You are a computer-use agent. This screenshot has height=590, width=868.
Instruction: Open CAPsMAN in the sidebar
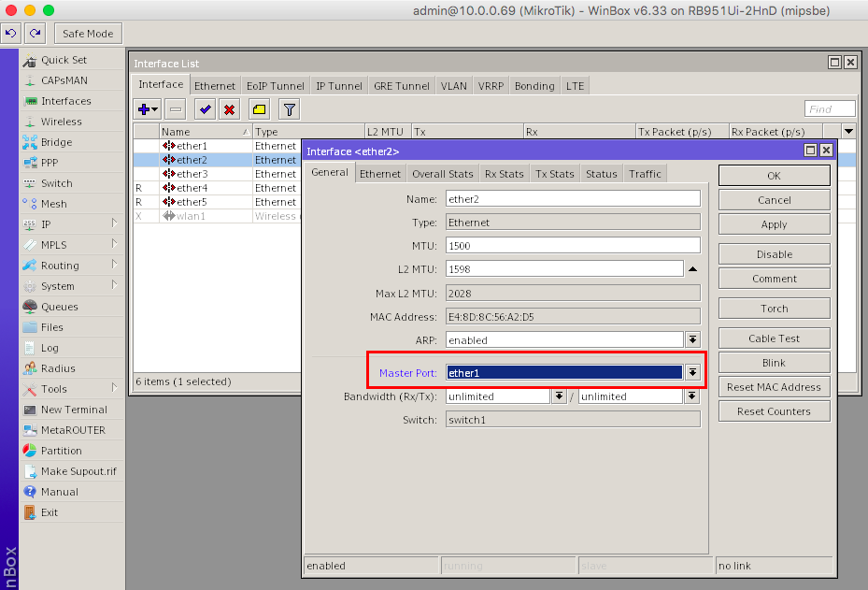(64, 80)
